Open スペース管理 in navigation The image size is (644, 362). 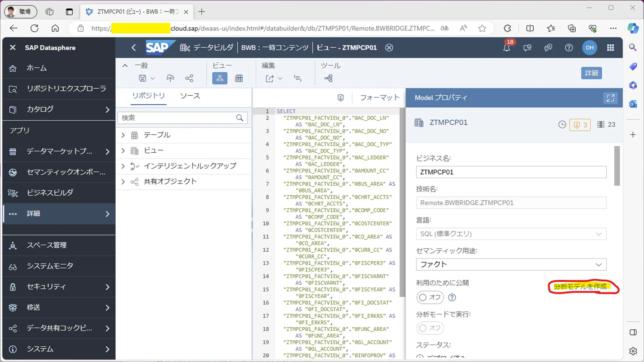59,245
